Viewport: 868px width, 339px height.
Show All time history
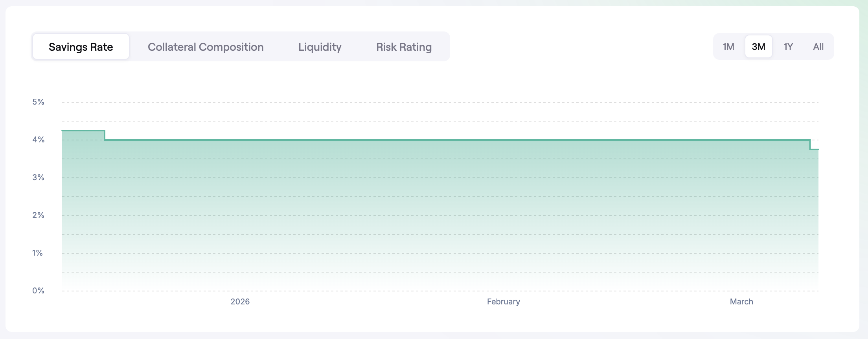(818, 47)
